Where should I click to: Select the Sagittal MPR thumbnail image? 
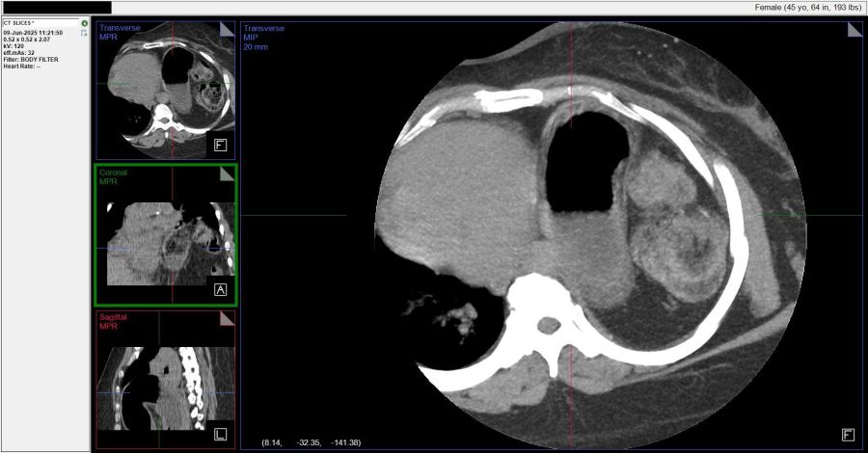pos(164,386)
